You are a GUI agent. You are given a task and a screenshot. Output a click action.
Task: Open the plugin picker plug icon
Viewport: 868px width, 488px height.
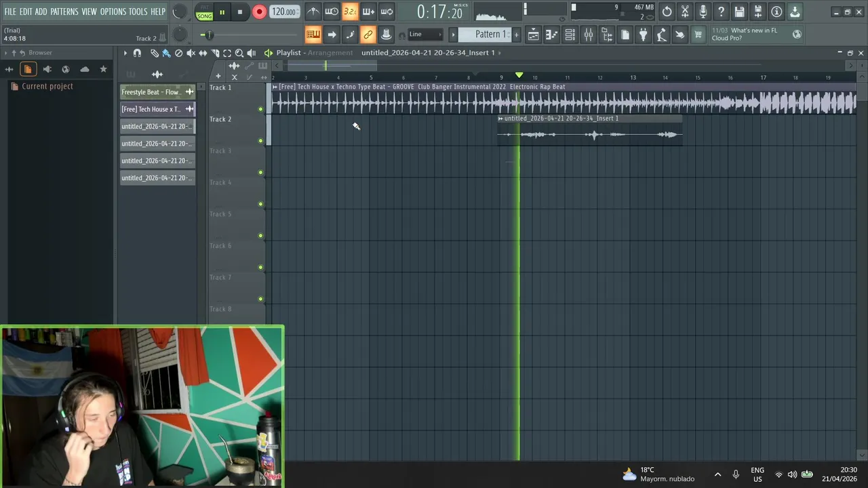pos(644,35)
